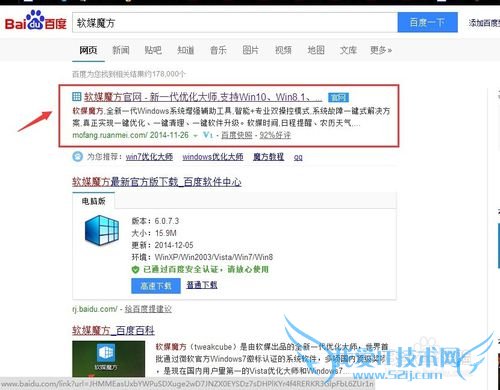Open the 软媒魔方官网 result title link

(203, 97)
